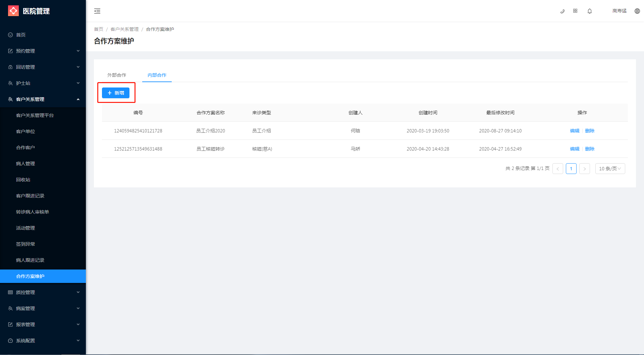Click the 创建时间 column header
The width and height of the screenshot is (644, 355).
(x=428, y=113)
